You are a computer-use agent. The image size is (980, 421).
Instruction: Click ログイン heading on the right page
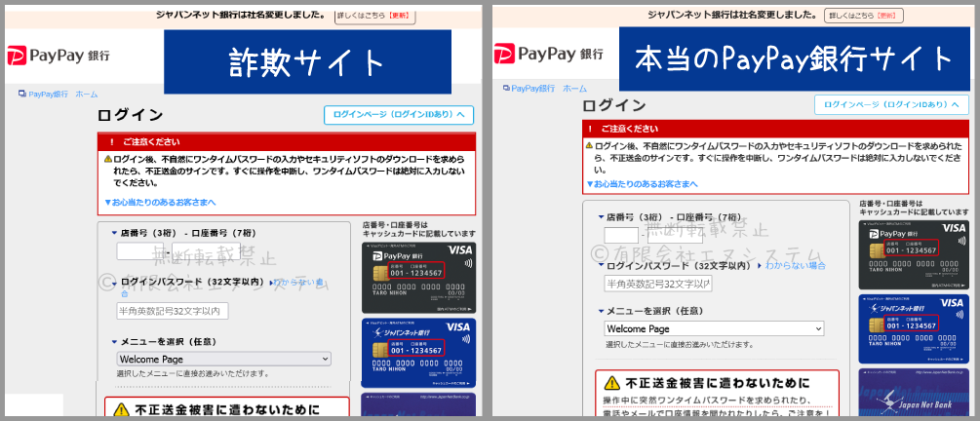(613, 105)
